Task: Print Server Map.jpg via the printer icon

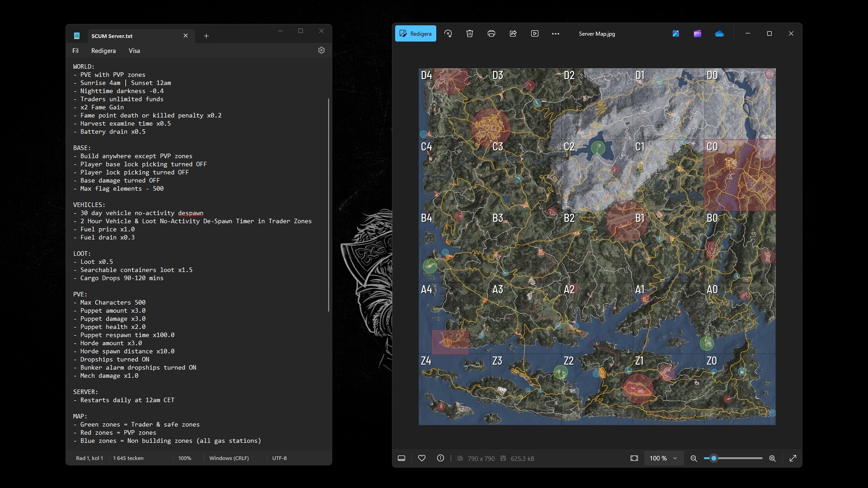Action: click(491, 33)
